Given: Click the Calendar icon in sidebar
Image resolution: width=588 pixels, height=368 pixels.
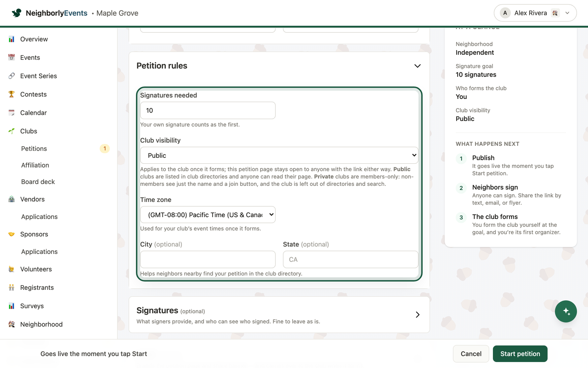Looking at the screenshot, I should click(11, 113).
